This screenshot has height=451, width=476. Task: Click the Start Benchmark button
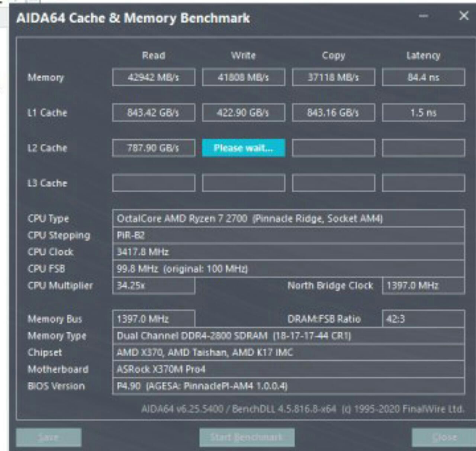tap(247, 437)
